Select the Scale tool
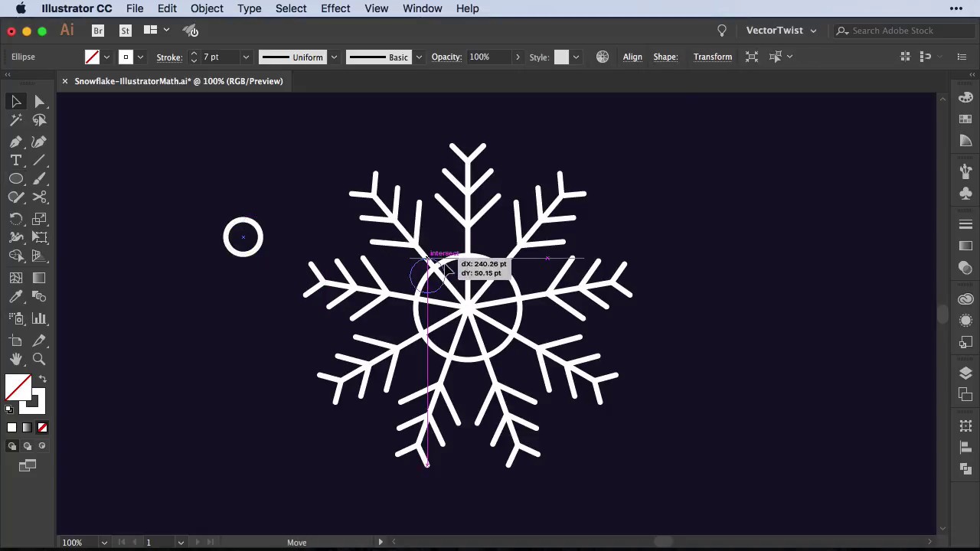This screenshot has width=980, height=551. (39, 219)
